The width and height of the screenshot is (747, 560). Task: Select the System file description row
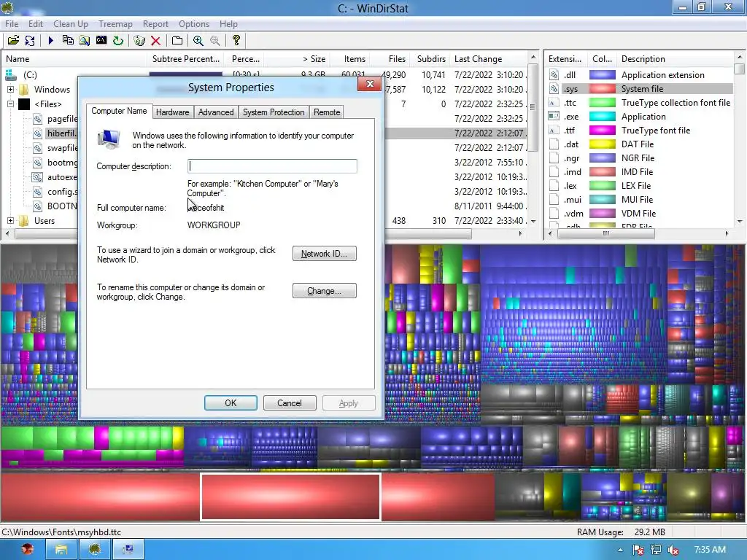pyautogui.click(x=642, y=88)
